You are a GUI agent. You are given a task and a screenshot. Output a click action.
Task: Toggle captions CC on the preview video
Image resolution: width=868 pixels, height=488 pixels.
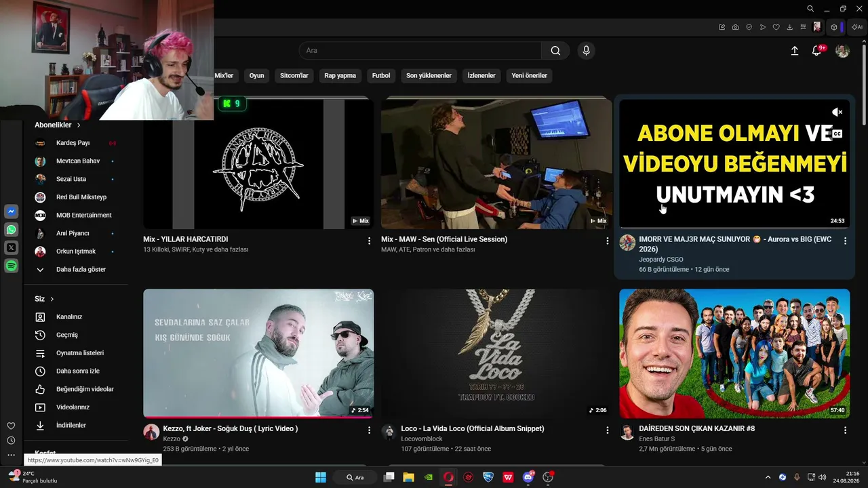pyautogui.click(x=837, y=134)
